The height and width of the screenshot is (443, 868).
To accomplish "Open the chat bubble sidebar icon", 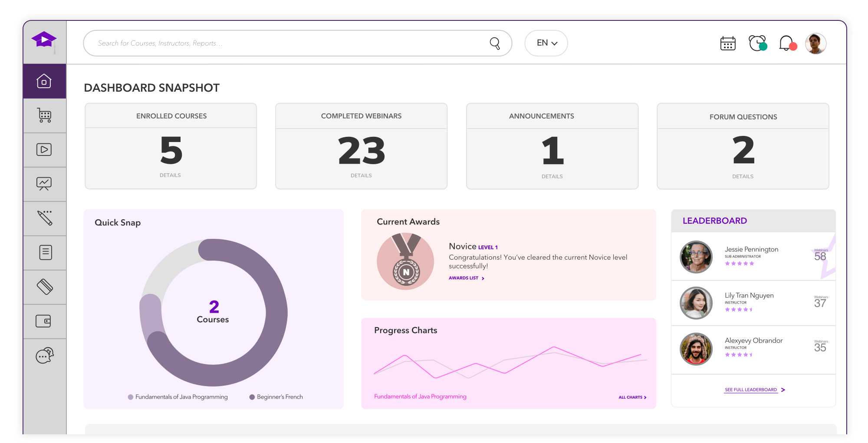I will click(x=44, y=356).
